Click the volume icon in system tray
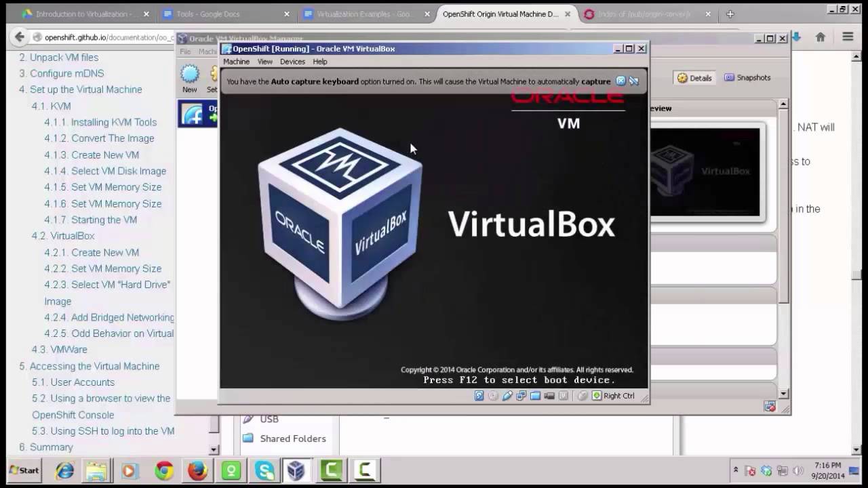868x488 pixels. [798, 470]
